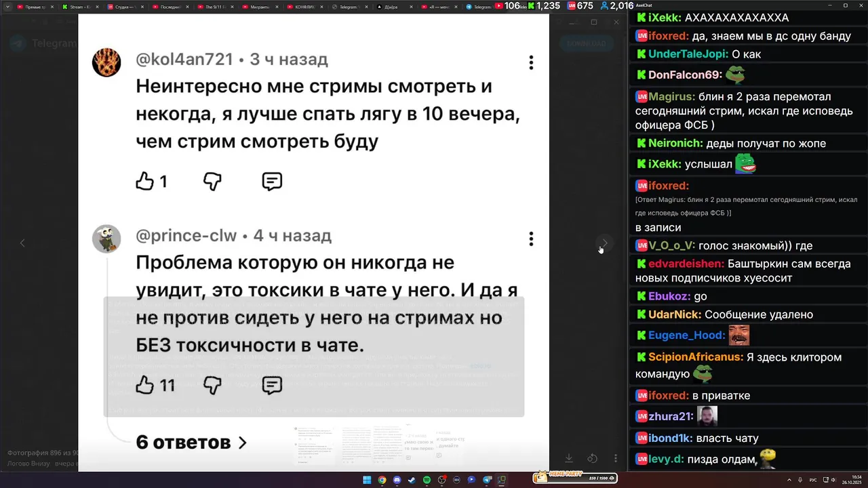Screen dimensions: 868x488
Task: Open Chrome from the taskbar
Action: [382, 480]
